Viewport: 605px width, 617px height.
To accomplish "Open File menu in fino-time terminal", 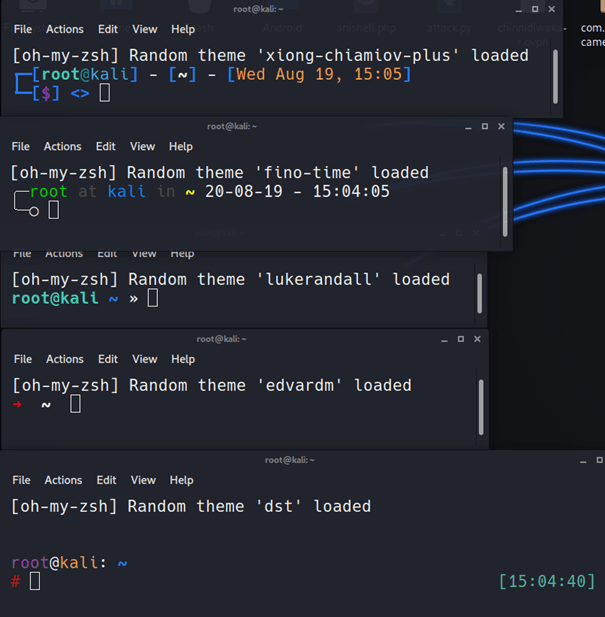I will point(20,146).
